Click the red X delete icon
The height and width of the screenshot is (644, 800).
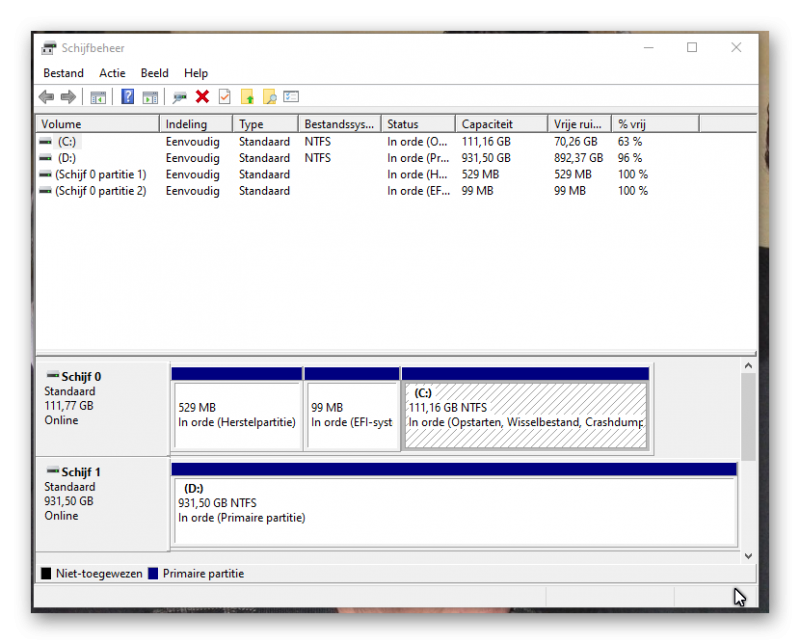202,97
